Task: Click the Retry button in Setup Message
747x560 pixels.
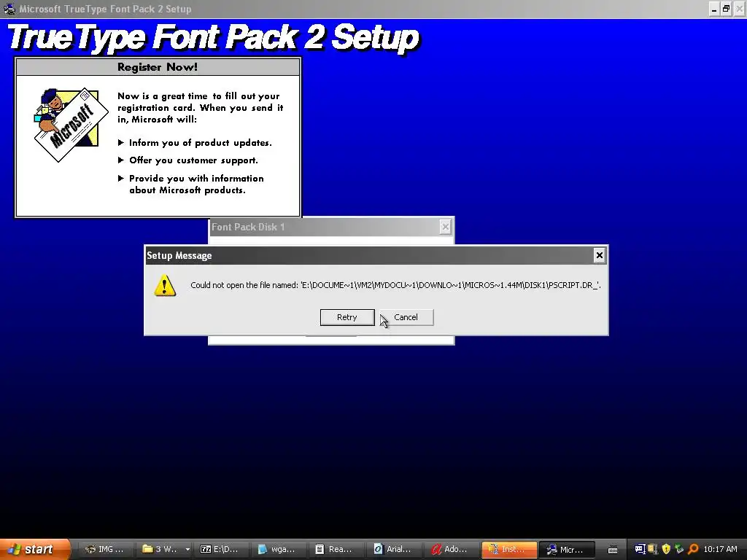Action: 347,318
